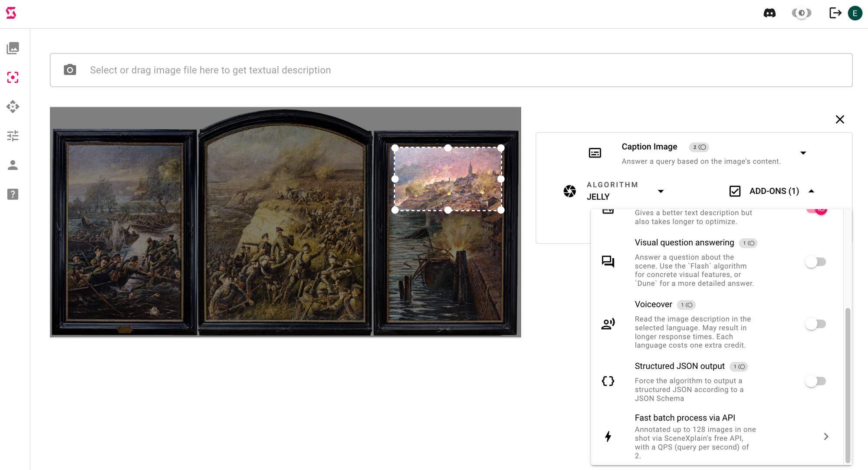The height and width of the screenshot is (470, 868).
Task: Open Fast batch process chevron
Action: tap(826, 436)
